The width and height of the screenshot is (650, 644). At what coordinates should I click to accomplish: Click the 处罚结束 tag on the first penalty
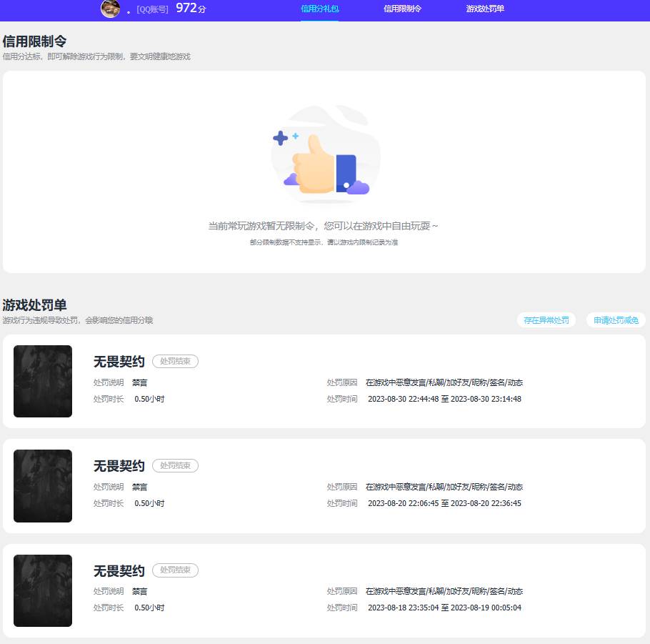(175, 361)
